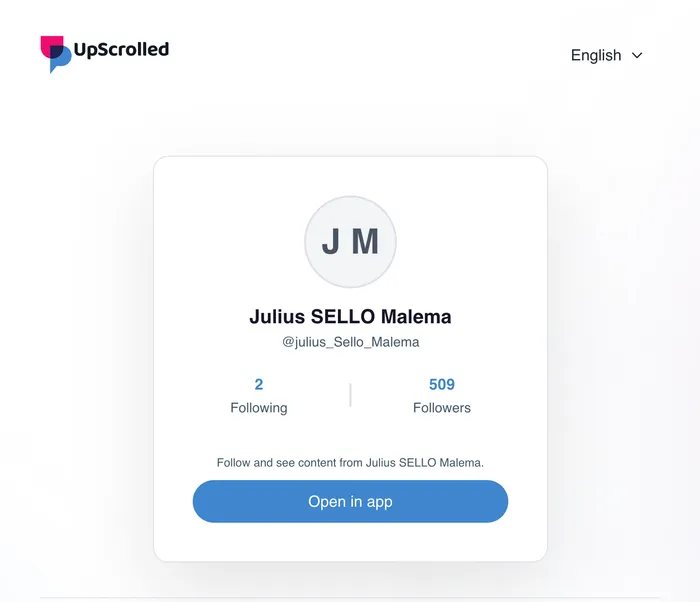
Task: Click the Following count number 2
Action: pyautogui.click(x=259, y=384)
